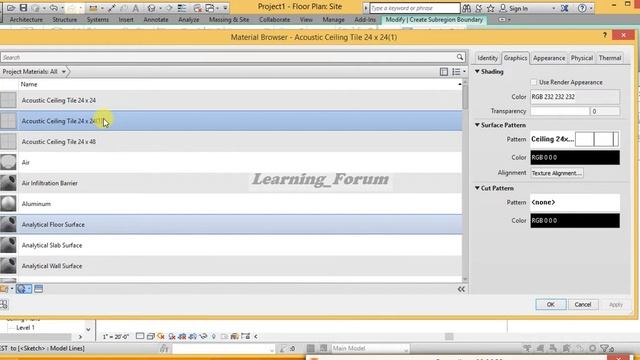Click Close Hidden Windows icon
Image resolution: width=640 pixels, height=360 pixels.
pyautogui.click(x=198, y=8)
